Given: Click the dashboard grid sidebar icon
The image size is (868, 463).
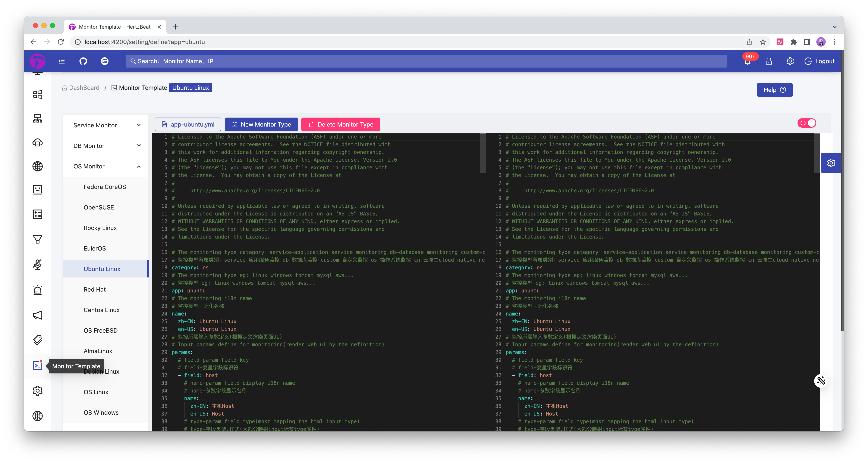Looking at the screenshot, I should coord(37,94).
